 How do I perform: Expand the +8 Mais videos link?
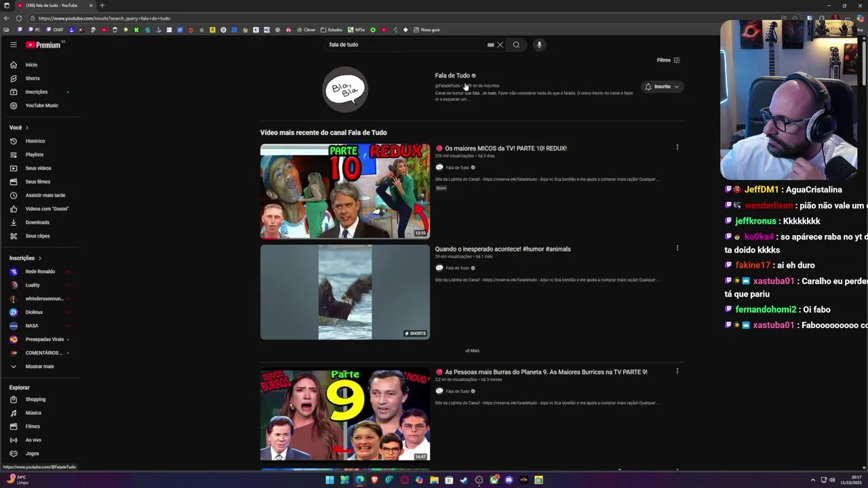click(x=472, y=351)
